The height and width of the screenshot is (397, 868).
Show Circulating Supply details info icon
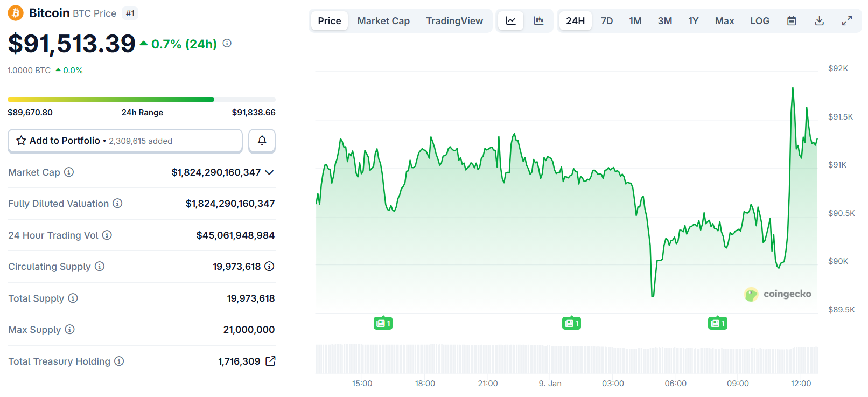coord(270,267)
